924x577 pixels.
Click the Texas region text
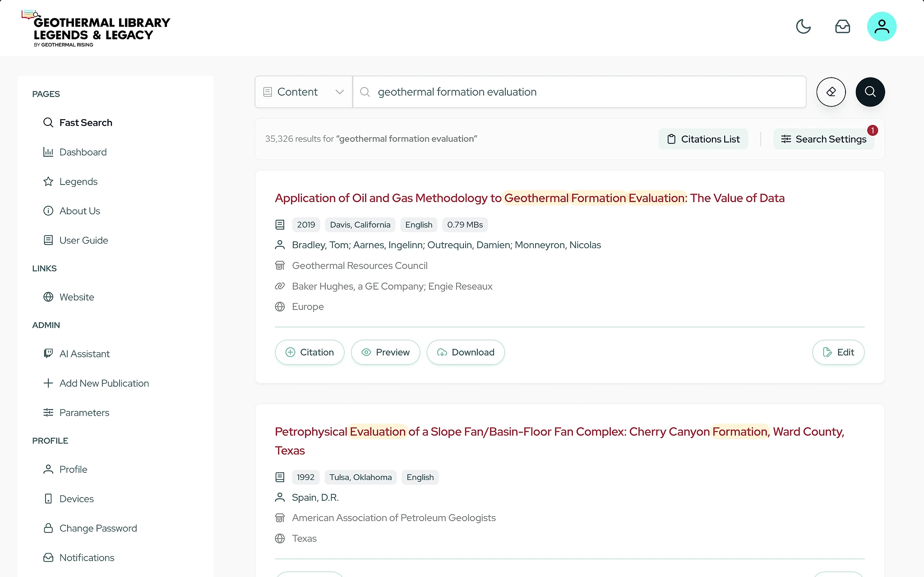(304, 539)
